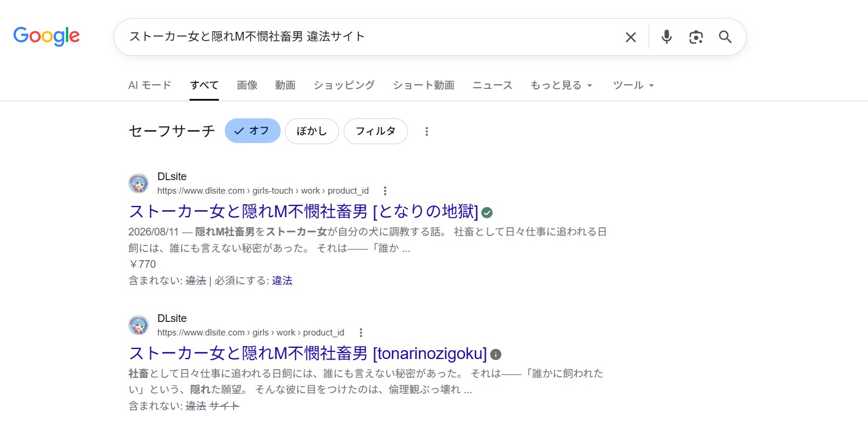Click the セーフサーチ label
868x422 pixels.
coord(172,131)
